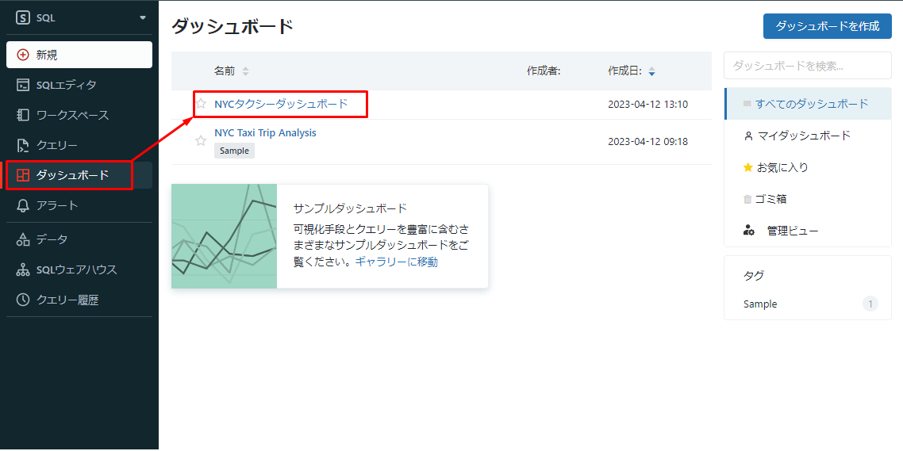Filter by the Sample tag in タグ panel
Screen dimensions: 903x451
760,304
